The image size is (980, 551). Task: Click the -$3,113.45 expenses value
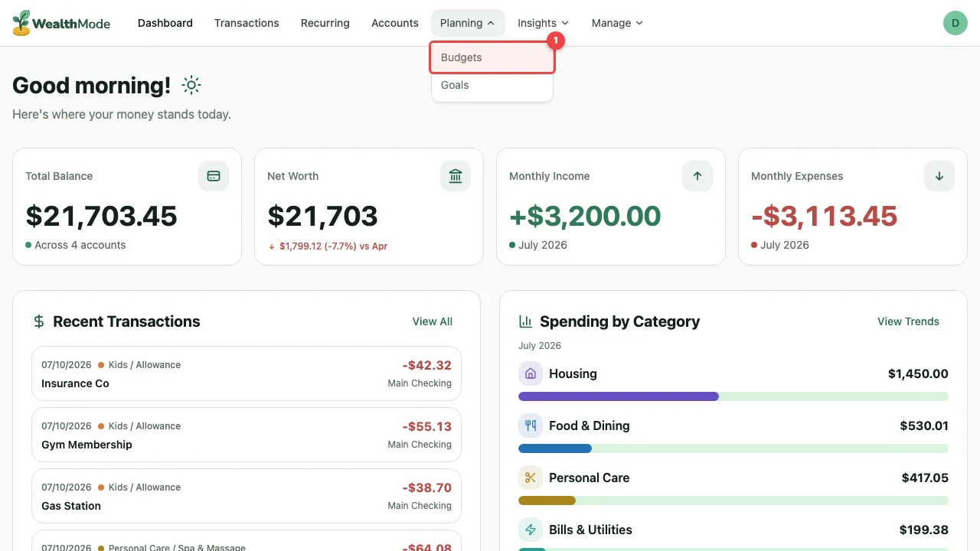(x=824, y=216)
